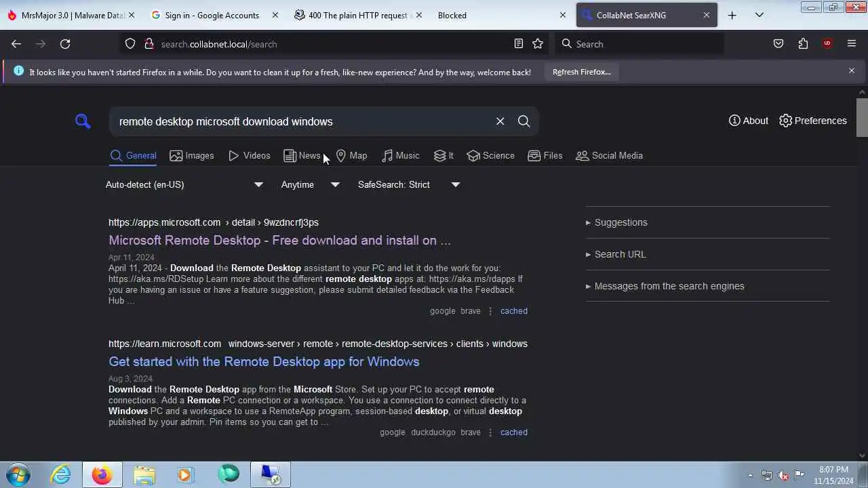Show hidden tray icons arrow
The image size is (868, 488).
click(x=750, y=475)
